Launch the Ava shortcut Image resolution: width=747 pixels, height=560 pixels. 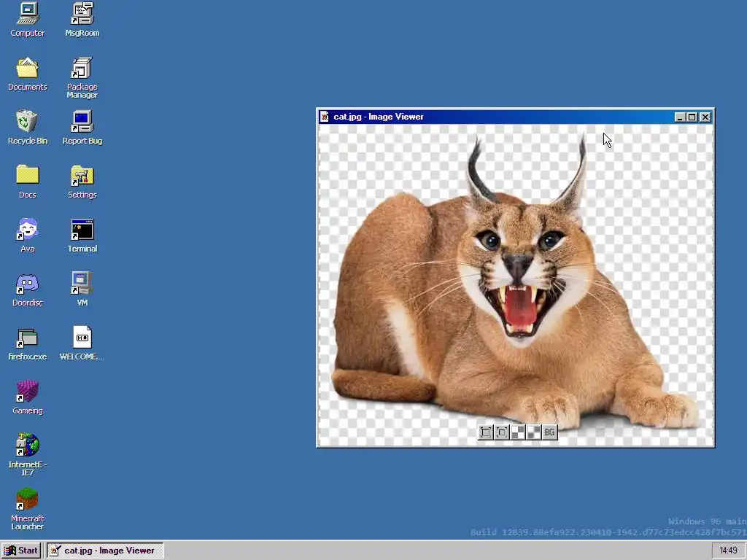28,236
